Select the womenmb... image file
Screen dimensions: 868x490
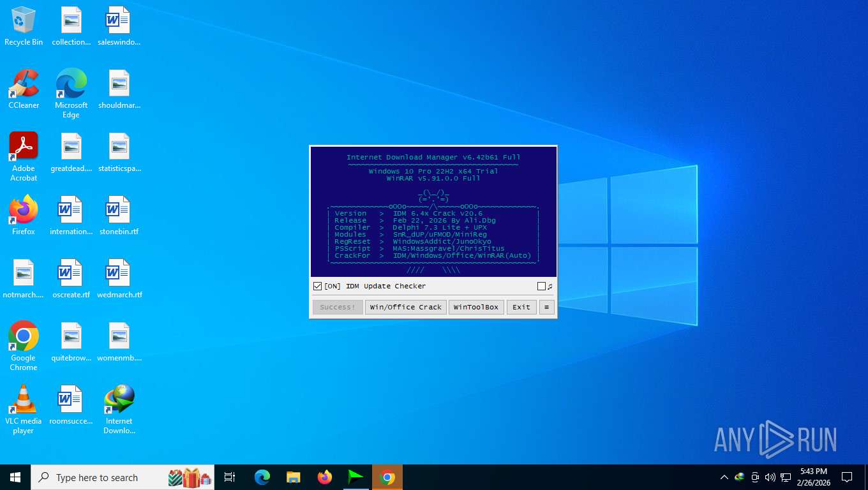(119, 342)
